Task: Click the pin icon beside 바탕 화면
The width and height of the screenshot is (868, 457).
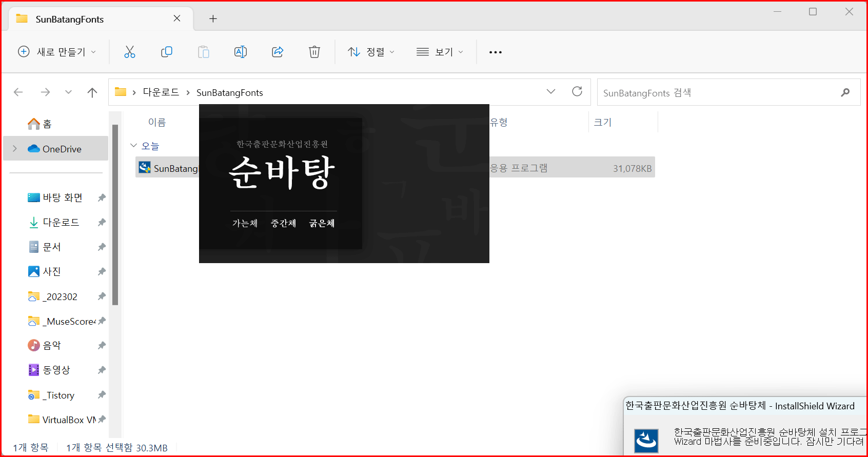Action: (102, 197)
